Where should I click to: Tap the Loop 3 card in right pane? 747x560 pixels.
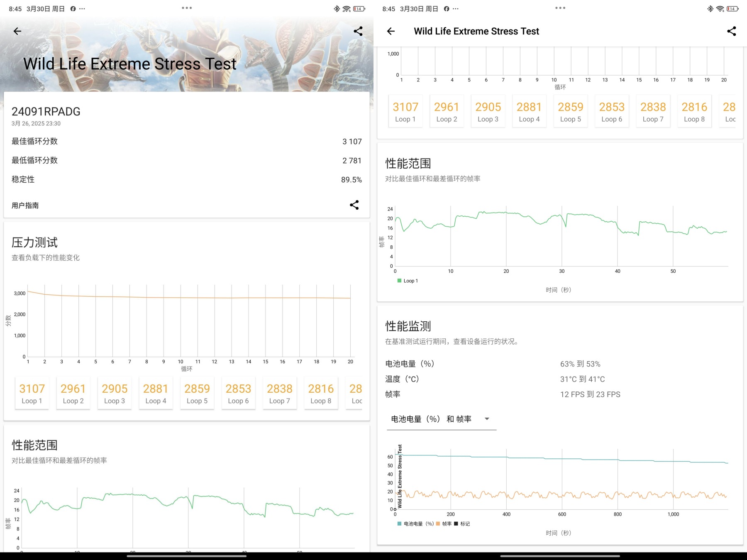pos(488,111)
